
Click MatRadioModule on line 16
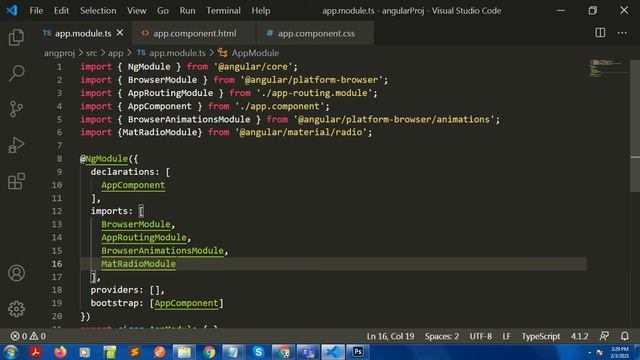(138, 264)
